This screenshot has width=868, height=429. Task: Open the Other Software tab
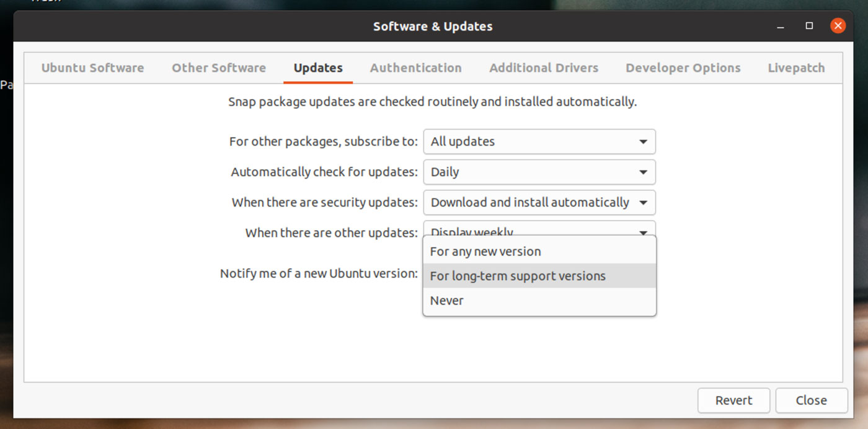pyautogui.click(x=219, y=68)
